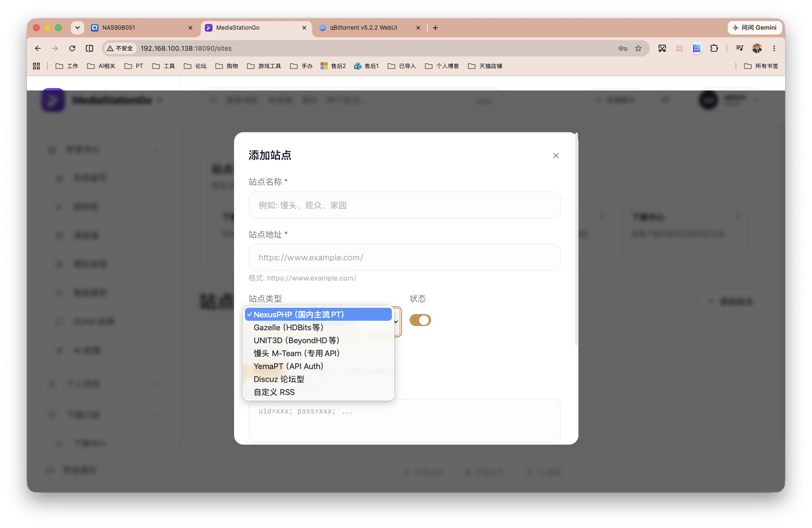812x528 pixels.
Task: Open the 工作 bookmark folder
Action: (67, 66)
